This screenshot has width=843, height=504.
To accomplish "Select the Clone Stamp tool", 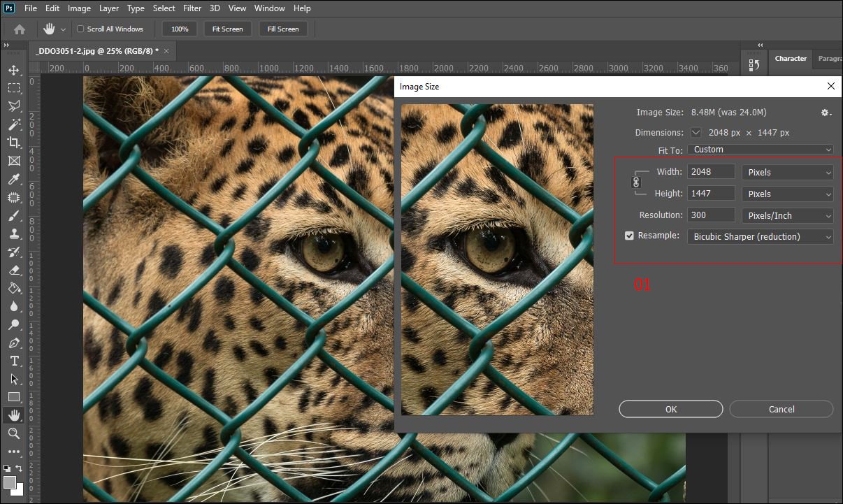I will point(14,233).
